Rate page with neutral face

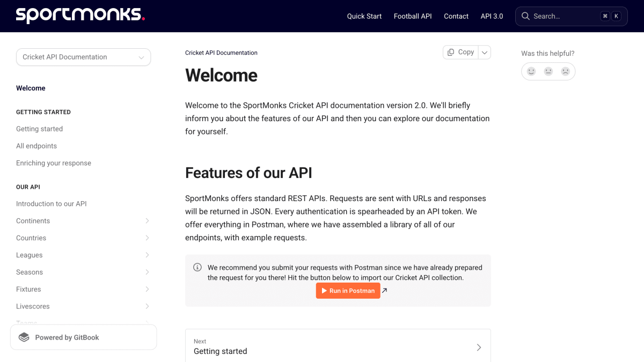pos(548,71)
